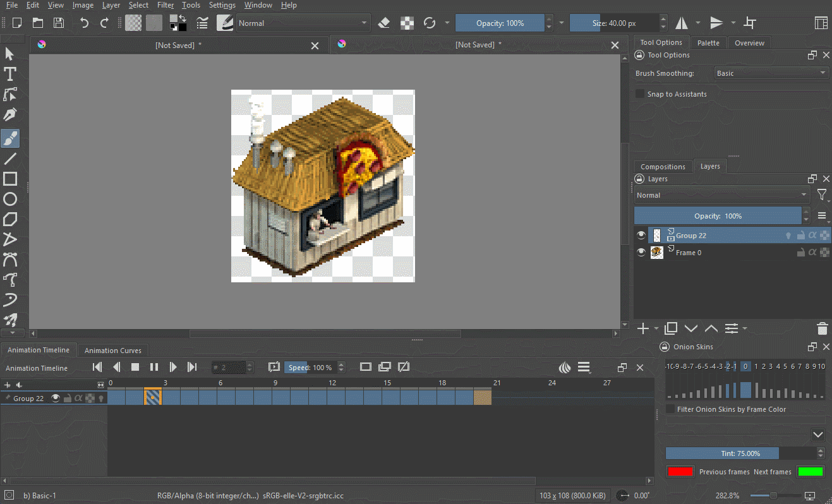Screen dimensions: 832x504
Task: Select the Text tool
Action: (x=10, y=75)
